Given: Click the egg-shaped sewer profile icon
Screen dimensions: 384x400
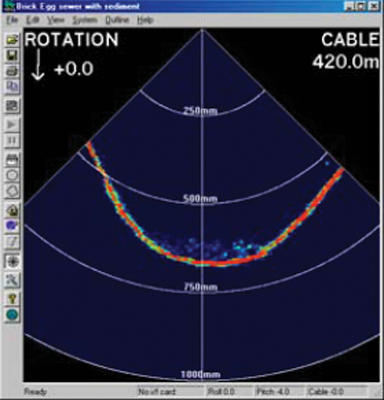Looking at the screenshot, I should 13,210.
